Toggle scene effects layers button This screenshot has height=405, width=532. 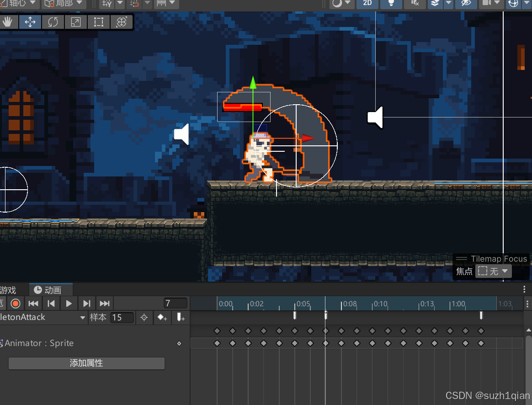tap(435, 3)
